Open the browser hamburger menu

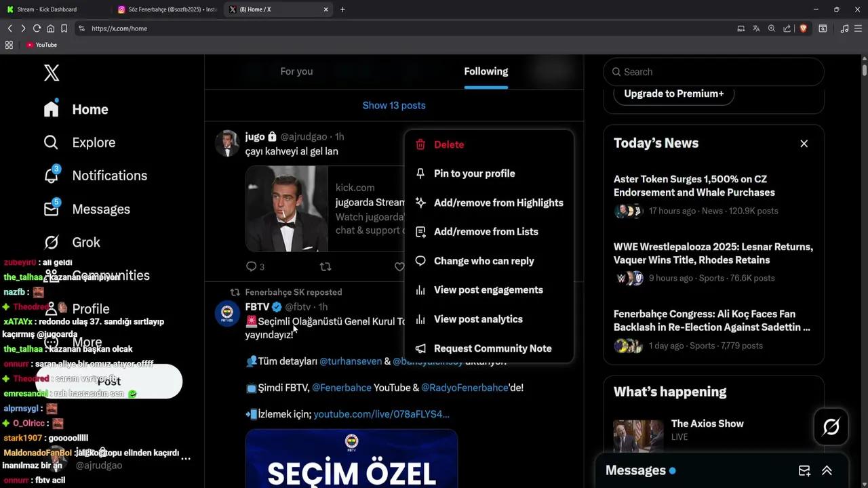[858, 28]
